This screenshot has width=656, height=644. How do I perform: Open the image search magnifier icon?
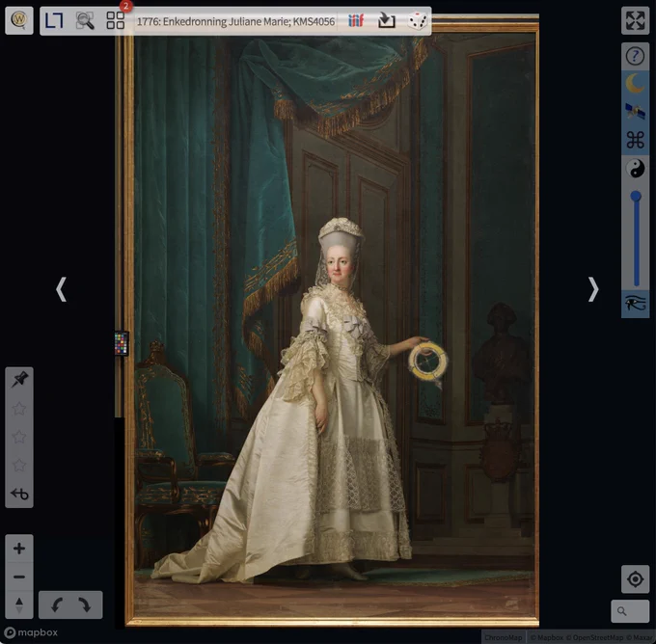(x=85, y=20)
